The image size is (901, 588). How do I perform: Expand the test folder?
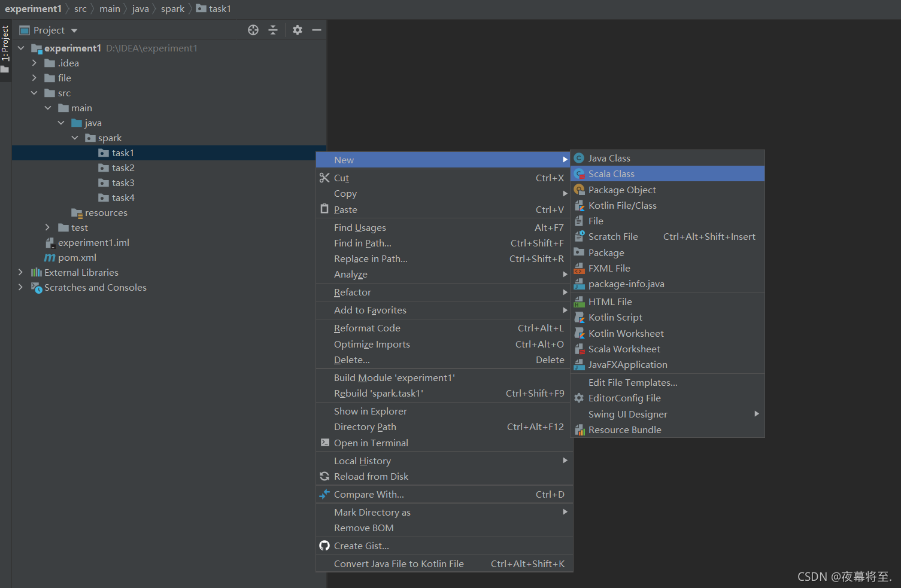(x=48, y=227)
